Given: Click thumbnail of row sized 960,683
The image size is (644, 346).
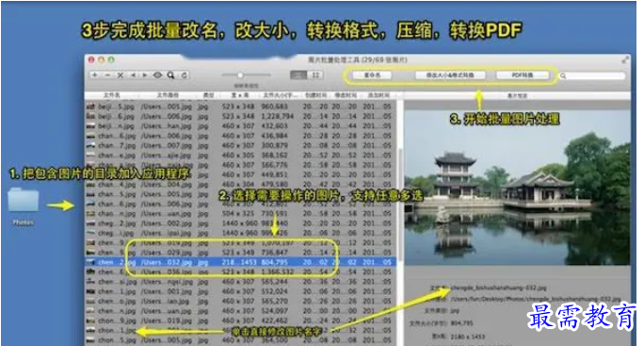Looking at the screenshot, I should (x=90, y=107).
